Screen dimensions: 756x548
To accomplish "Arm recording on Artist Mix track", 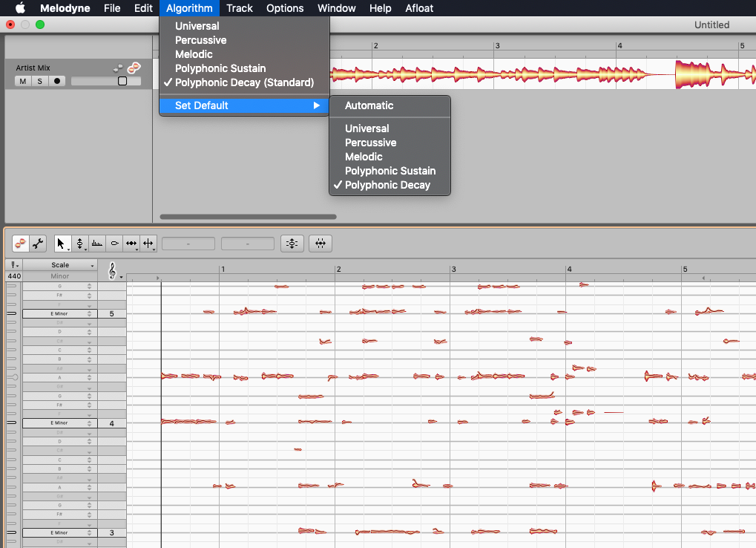I will (57, 81).
